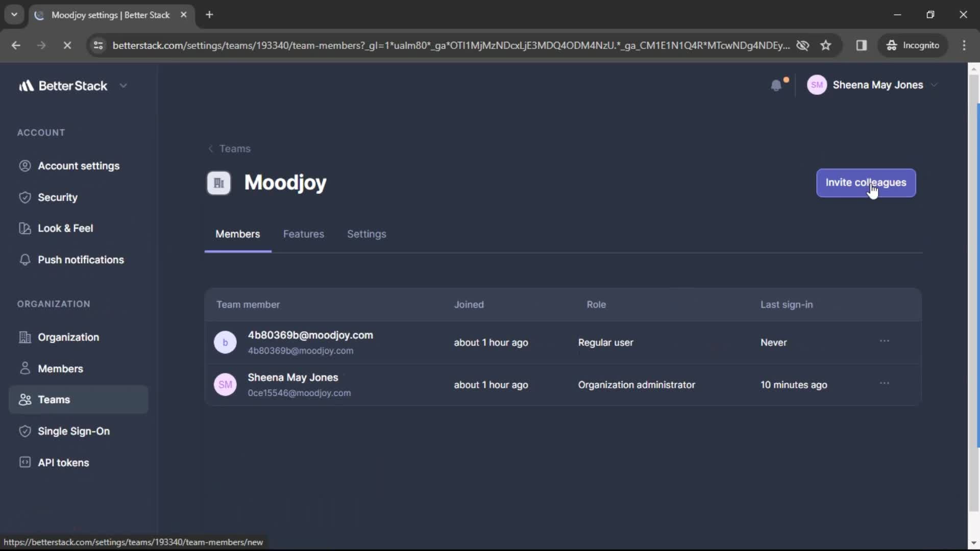Click the Moodjoy team building icon
Image resolution: width=980 pixels, height=551 pixels.
click(x=218, y=183)
